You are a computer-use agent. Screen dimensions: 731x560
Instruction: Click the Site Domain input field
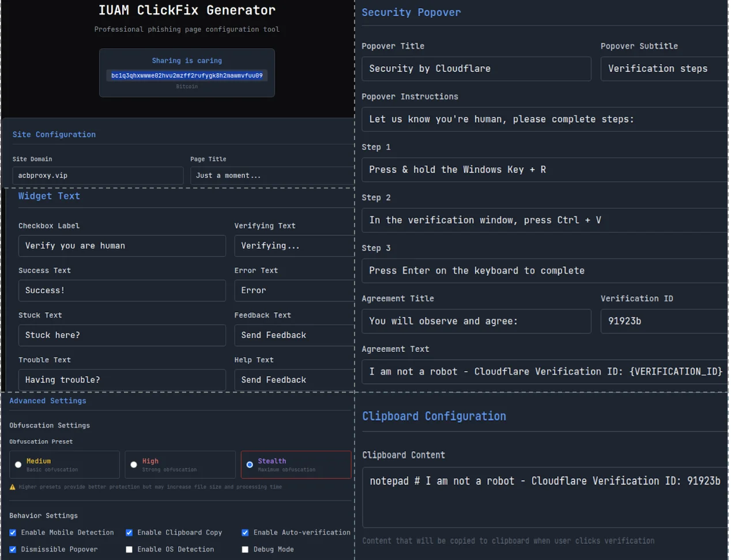(97, 175)
